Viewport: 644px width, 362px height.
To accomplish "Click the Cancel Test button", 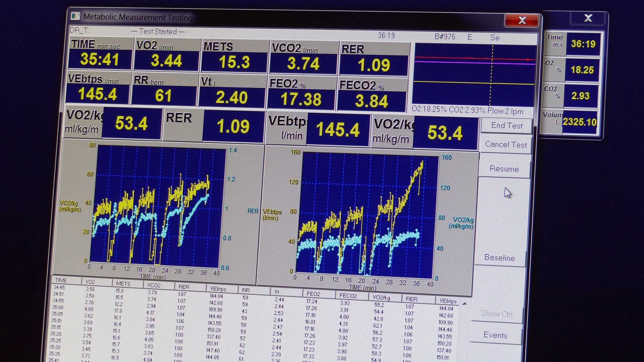I will click(x=506, y=145).
